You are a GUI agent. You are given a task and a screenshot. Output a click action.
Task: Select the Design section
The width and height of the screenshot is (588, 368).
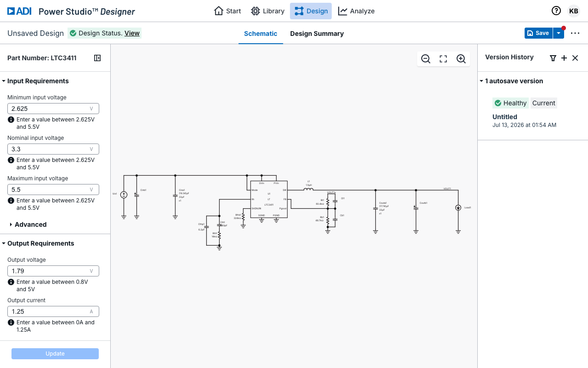(x=311, y=11)
